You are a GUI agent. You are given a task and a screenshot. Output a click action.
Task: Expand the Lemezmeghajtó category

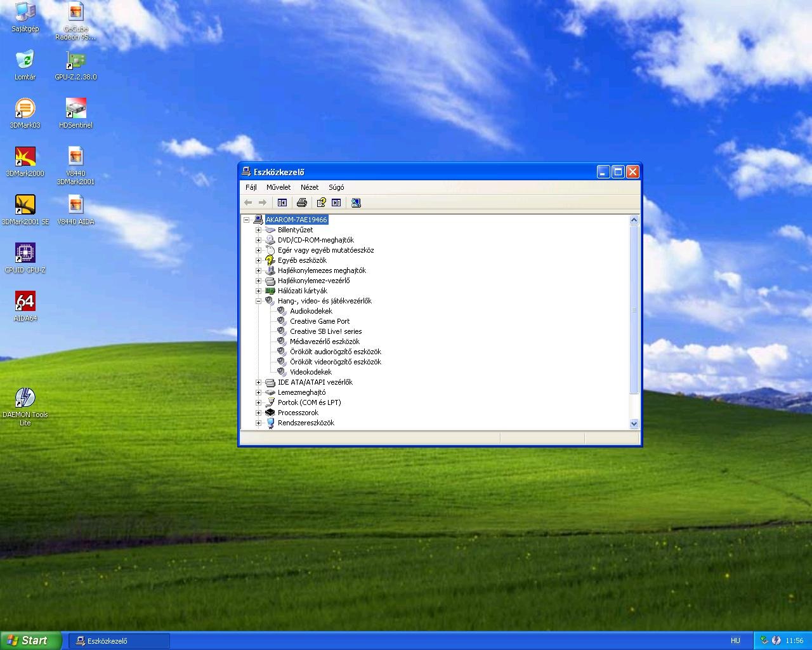tap(258, 392)
